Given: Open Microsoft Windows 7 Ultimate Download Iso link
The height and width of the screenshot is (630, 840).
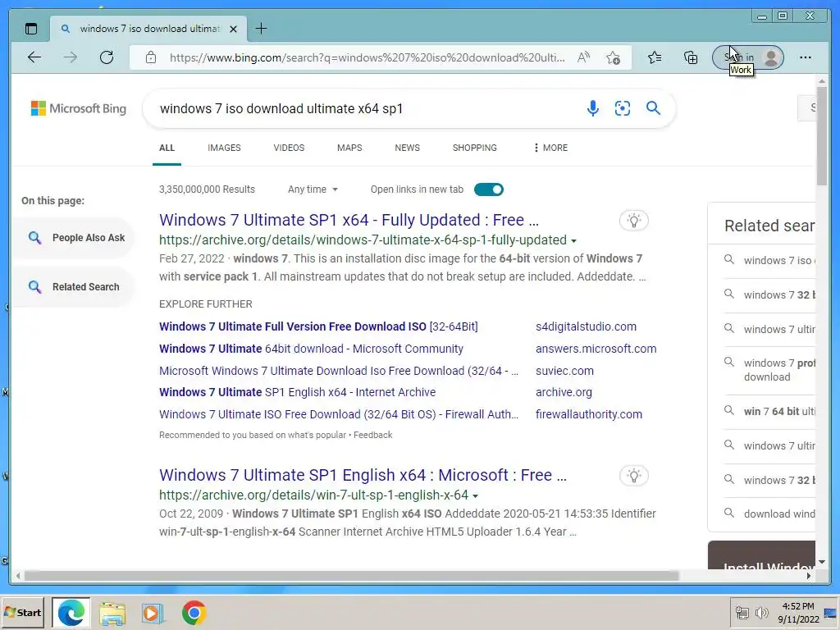Looking at the screenshot, I should [339, 371].
